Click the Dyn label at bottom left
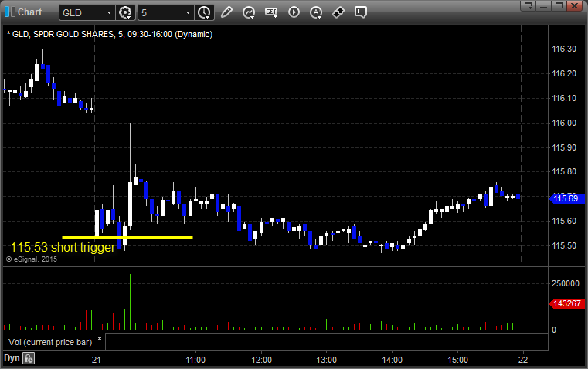The height and width of the screenshot is (369, 588). tap(12, 358)
